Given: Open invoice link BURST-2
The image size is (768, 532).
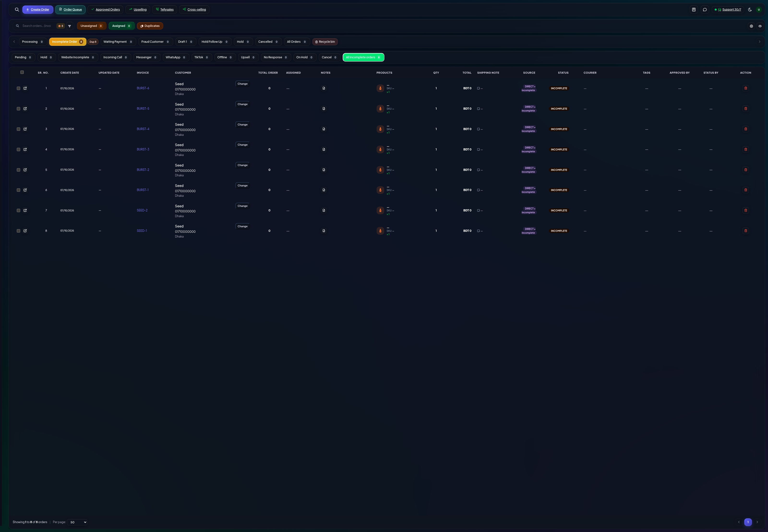Looking at the screenshot, I should pyautogui.click(x=143, y=170).
